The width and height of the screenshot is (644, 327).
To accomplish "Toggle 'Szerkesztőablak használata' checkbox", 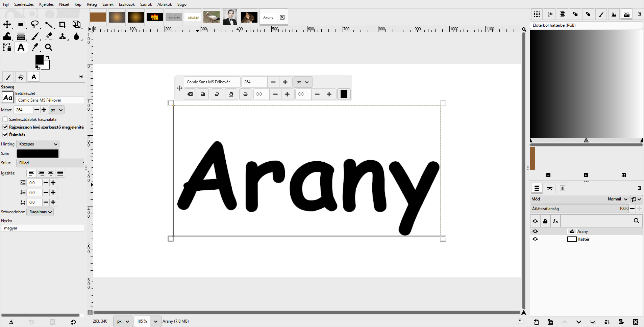I will (5, 119).
